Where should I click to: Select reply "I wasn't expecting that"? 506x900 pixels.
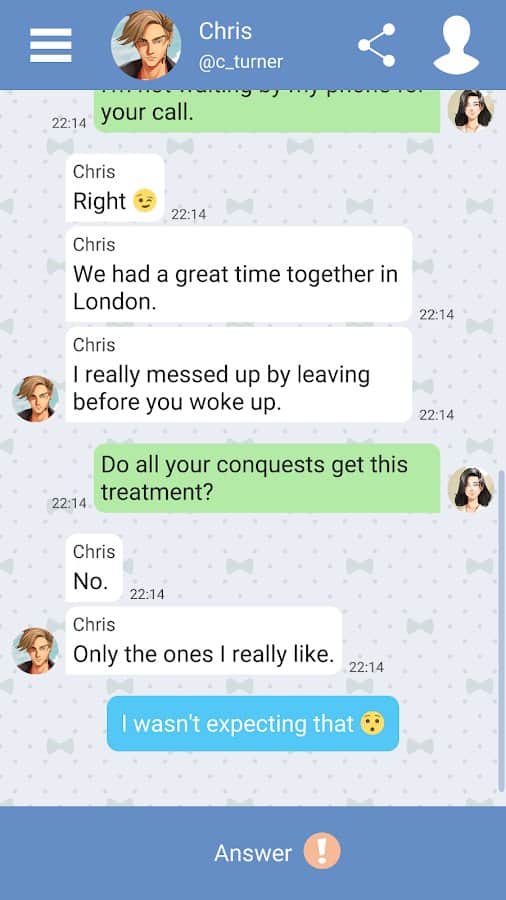[252, 723]
